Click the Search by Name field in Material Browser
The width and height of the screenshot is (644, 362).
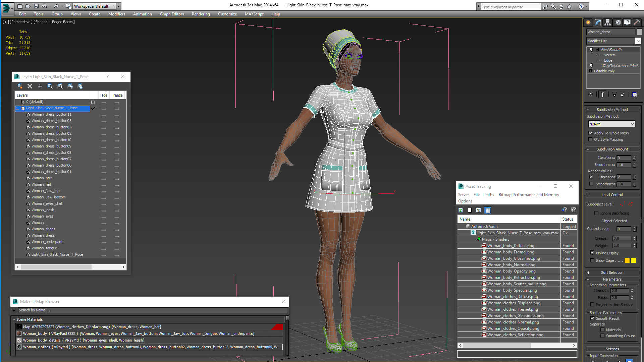pos(153,310)
